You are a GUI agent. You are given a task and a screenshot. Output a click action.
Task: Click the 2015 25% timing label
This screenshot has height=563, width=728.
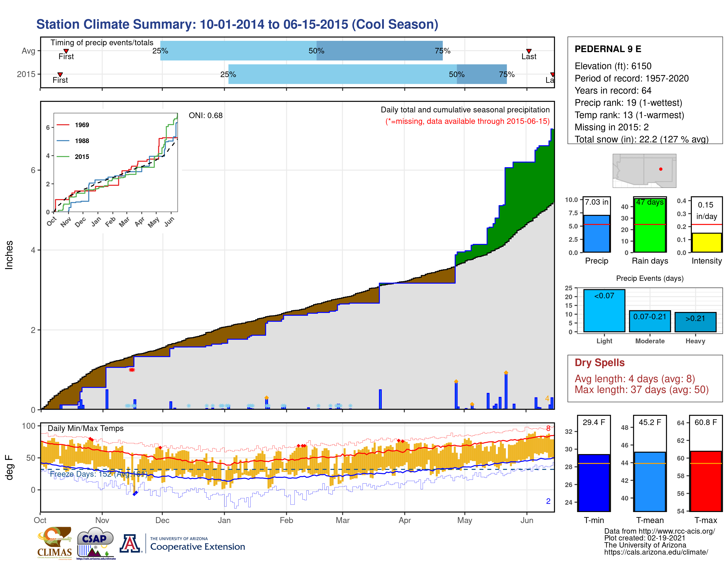tap(228, 74)
